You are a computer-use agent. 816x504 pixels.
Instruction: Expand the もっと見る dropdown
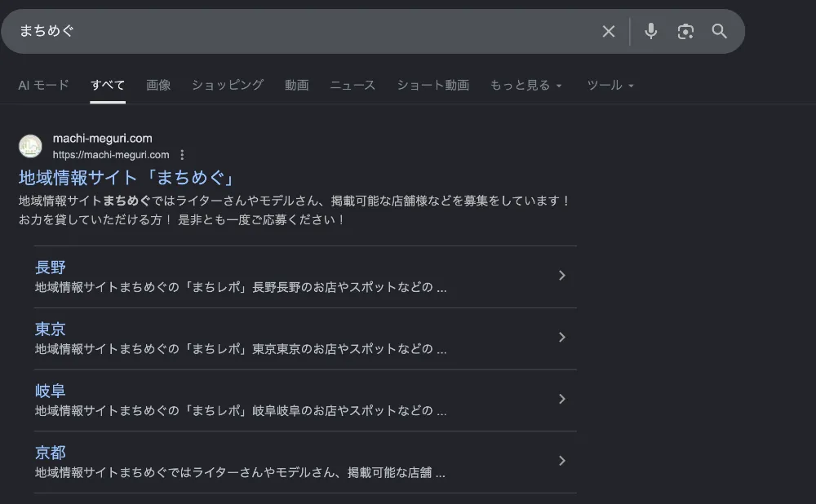526,85
